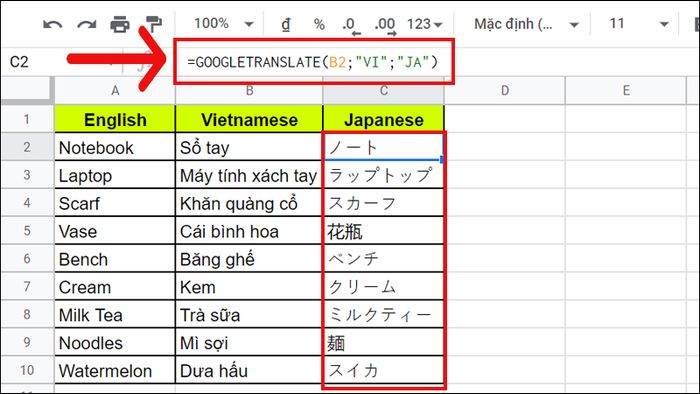Select the cell 'Băng ghế'
The image size is (700, 394).
click(x=249, y=259)
